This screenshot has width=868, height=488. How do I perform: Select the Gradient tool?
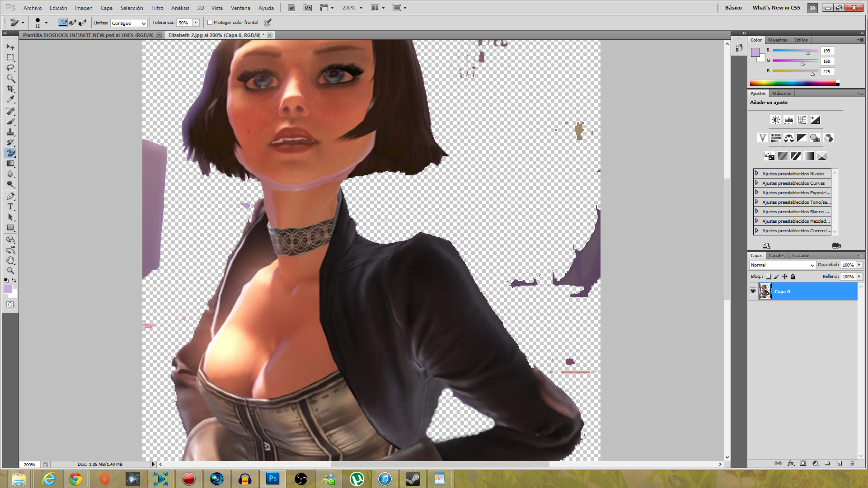(x=10, y=163)
